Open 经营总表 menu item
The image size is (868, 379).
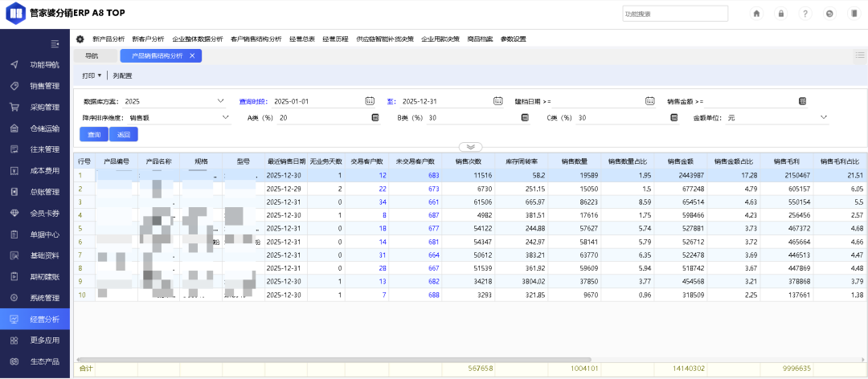coord(302,39)
